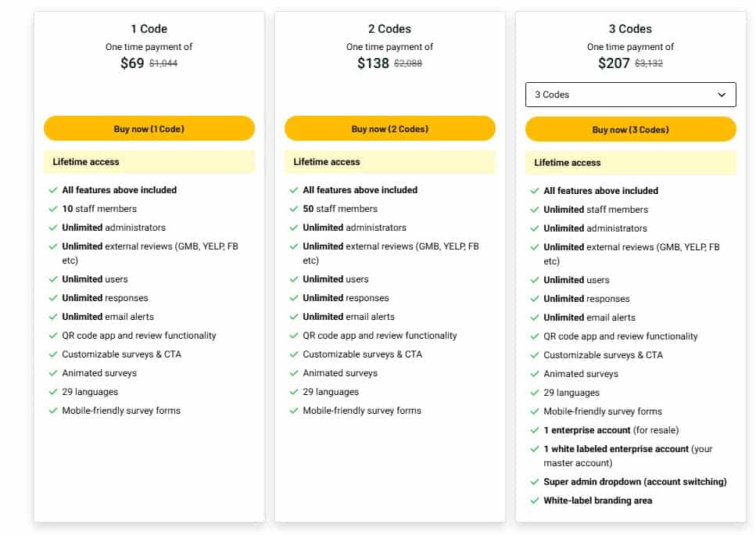This screenshot has width=756, height=535.
Task: Click the chevron arrow in 3 Codes selector
Action: pos(722,95)
